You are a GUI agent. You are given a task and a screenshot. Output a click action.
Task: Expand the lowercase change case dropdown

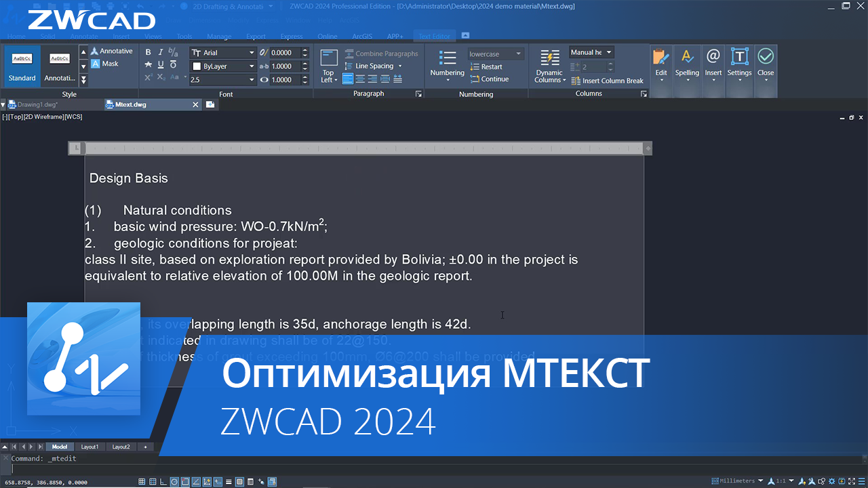click(x=518, y=53)
